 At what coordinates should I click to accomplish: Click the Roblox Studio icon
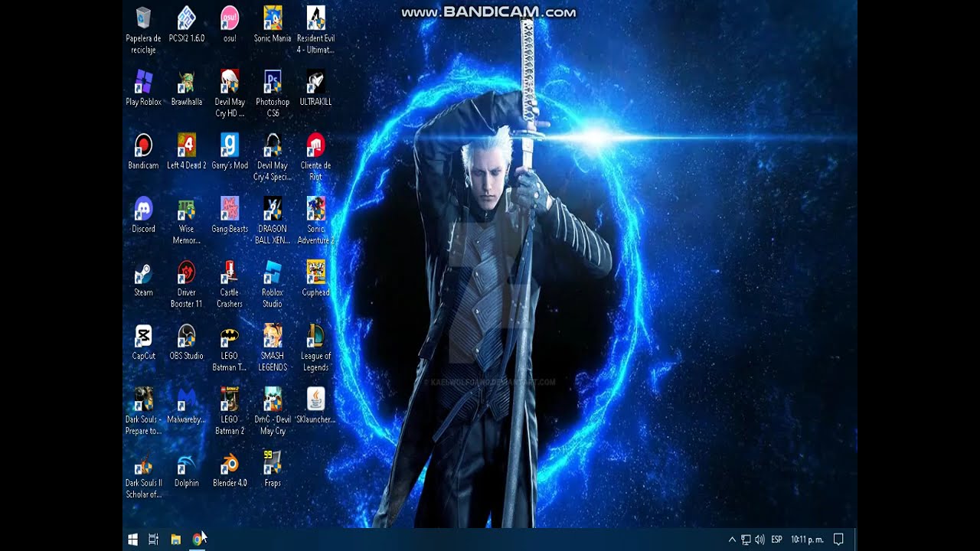(x=273, y=284)
